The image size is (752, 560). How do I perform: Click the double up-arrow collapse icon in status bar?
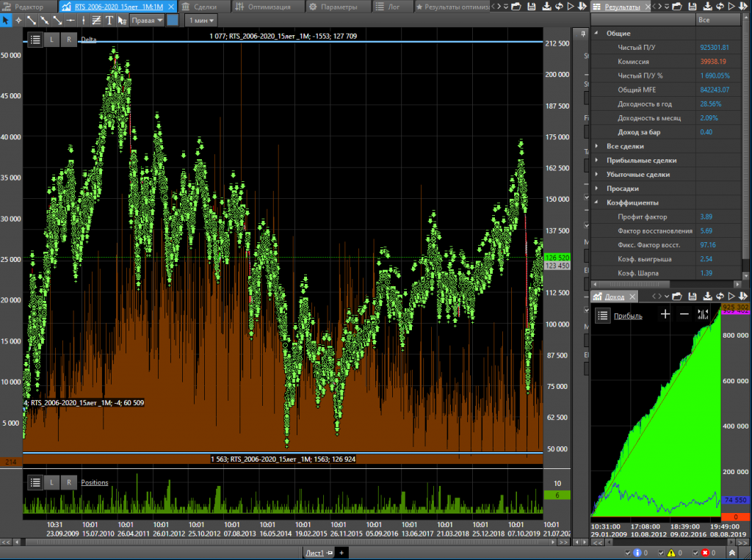(x=732, y=553)
